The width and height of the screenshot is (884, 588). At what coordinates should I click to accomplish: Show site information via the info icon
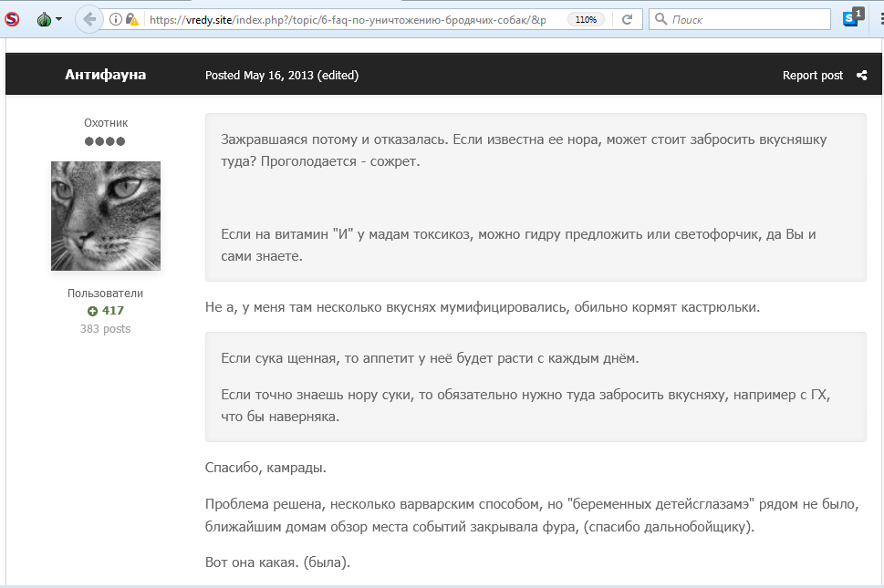pyautogui.click(x=116, y=20)
